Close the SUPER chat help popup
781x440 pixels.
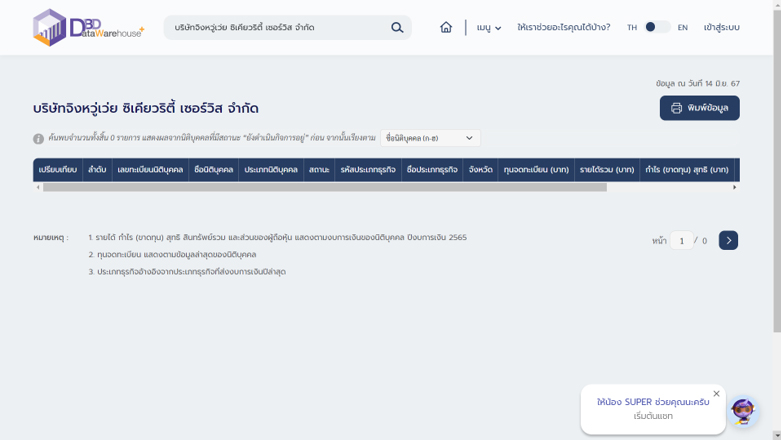(x=716, y=394)
